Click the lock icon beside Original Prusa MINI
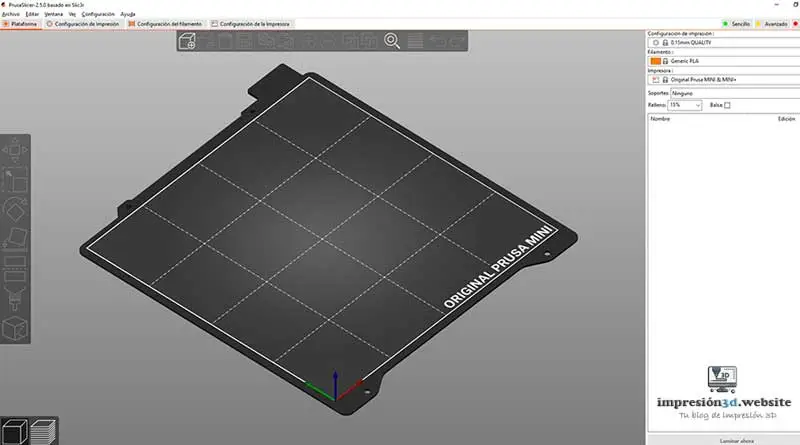This screenshot has width=800, height=445. [665, 80]
